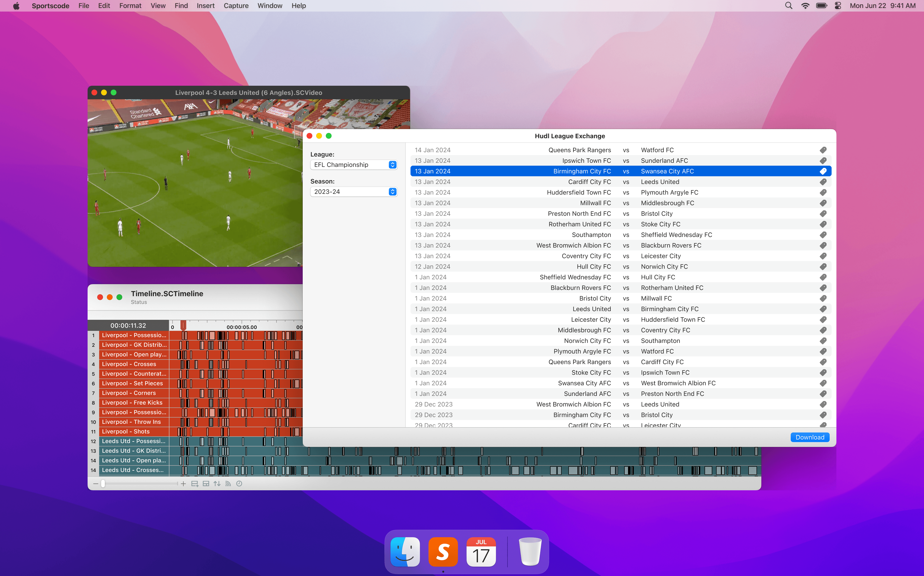Open the Capture menu
The width and height of the screenshot is (924, 576).
[x=236, y=6]
